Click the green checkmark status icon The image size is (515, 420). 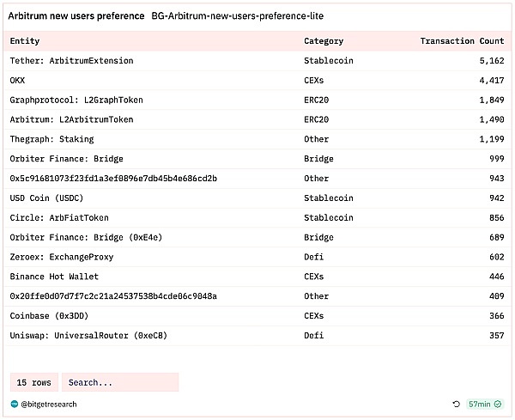pyautogui.click(x=498, y=404)
